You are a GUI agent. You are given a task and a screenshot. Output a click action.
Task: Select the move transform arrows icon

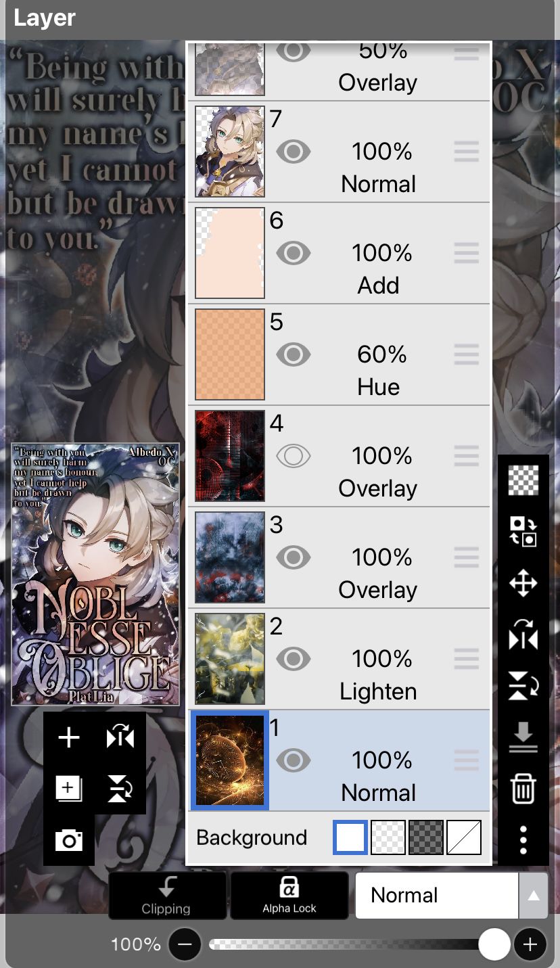point(523,583)
